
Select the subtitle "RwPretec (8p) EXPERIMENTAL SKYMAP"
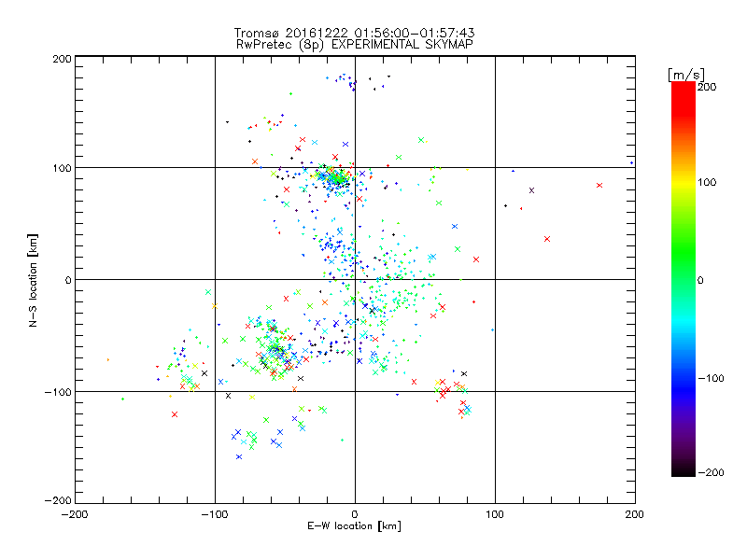click(x=354, y=45)
